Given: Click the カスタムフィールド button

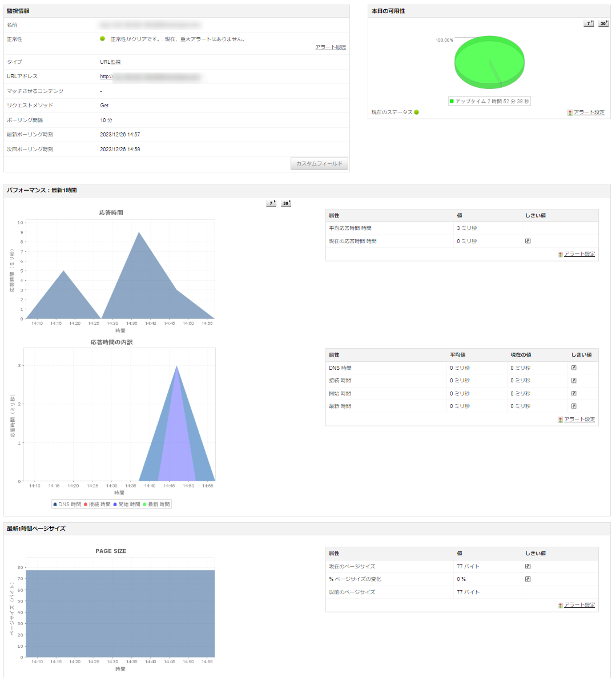Looking at the screenshot, I should (319, 164).
